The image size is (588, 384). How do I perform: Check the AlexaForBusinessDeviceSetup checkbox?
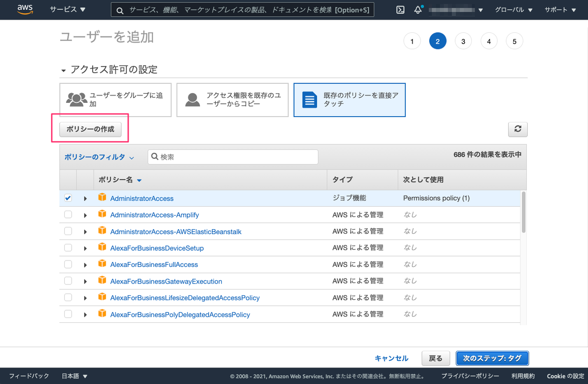[x=68, y=248]
